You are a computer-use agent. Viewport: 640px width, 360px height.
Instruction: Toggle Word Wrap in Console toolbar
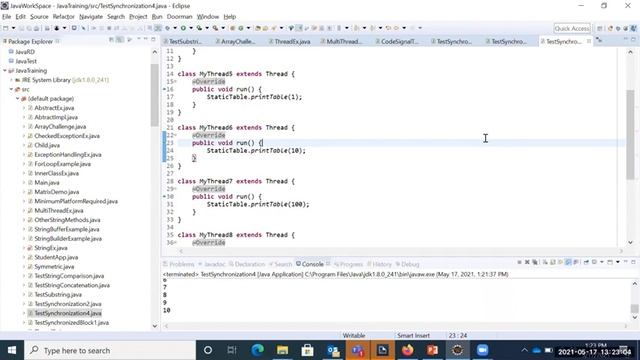tap(560, 262)
